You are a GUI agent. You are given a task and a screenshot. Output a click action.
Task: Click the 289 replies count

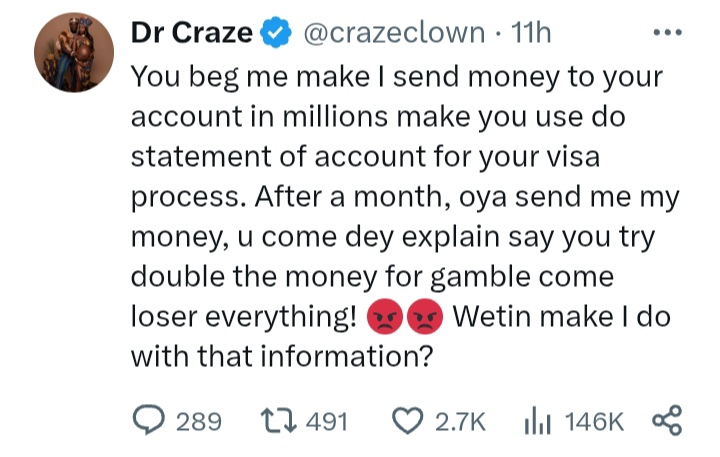click(198, 422)
